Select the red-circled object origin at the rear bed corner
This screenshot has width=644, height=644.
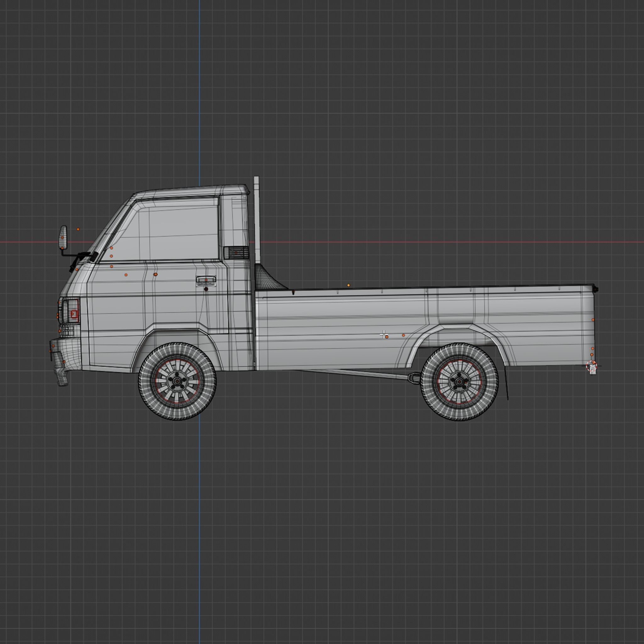pos(591,366)
